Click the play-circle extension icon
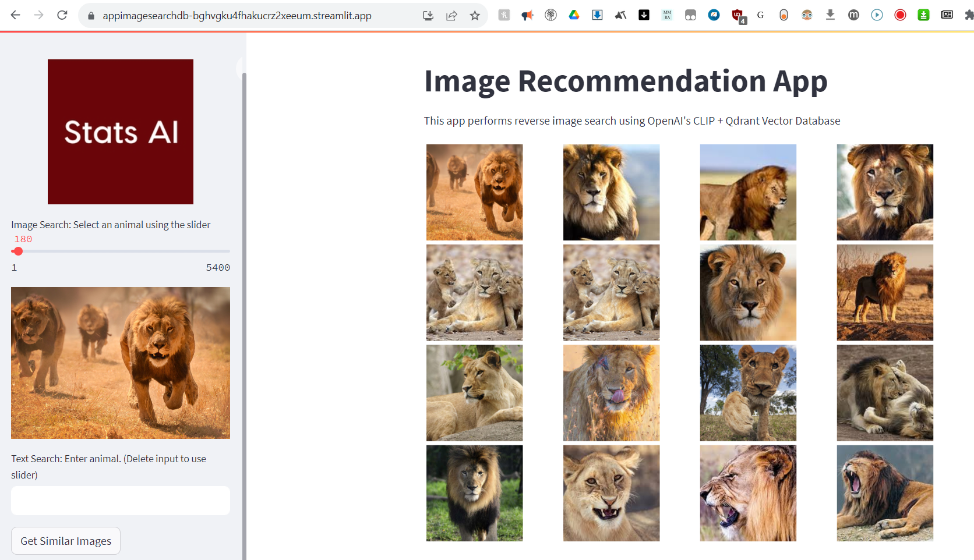Viewport: 974px width, 560px height. 877,15
